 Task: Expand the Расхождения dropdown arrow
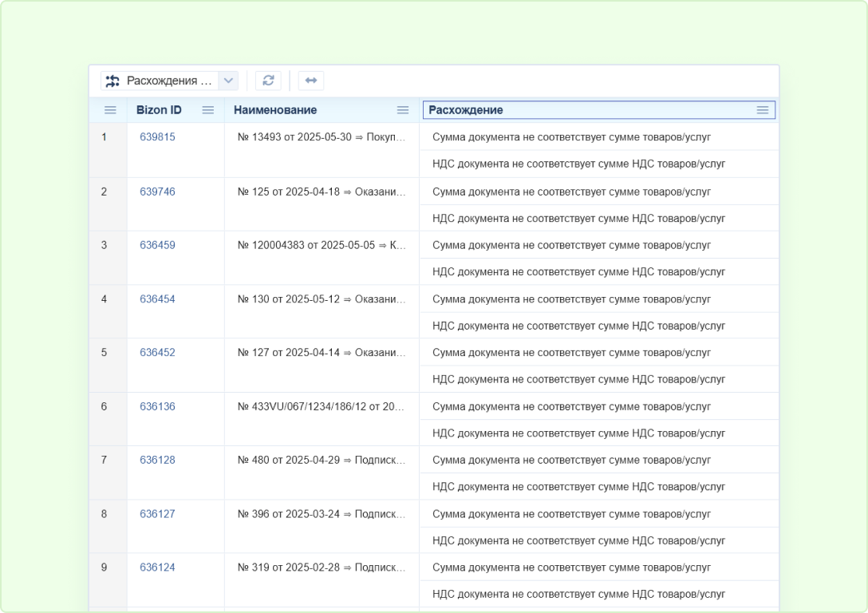coord(228,81)
